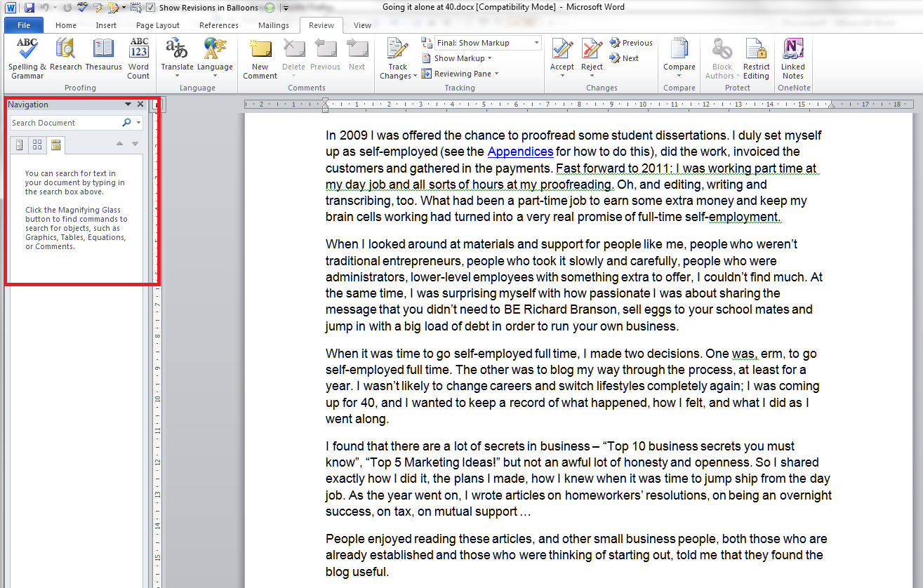Viewport: 923px width, 588px height.
Task: Click in the Search Document field
Action: [65, 123]
